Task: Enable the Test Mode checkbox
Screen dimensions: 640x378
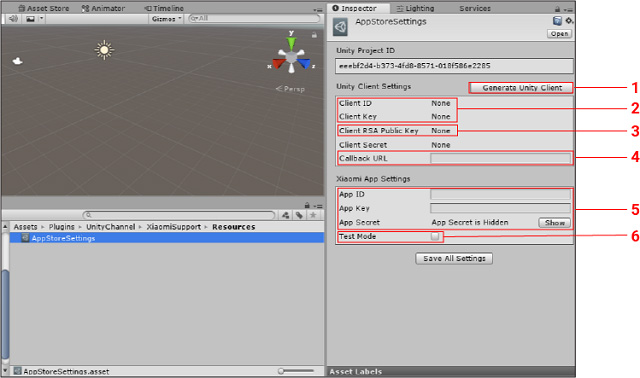Action: [435, 236]
